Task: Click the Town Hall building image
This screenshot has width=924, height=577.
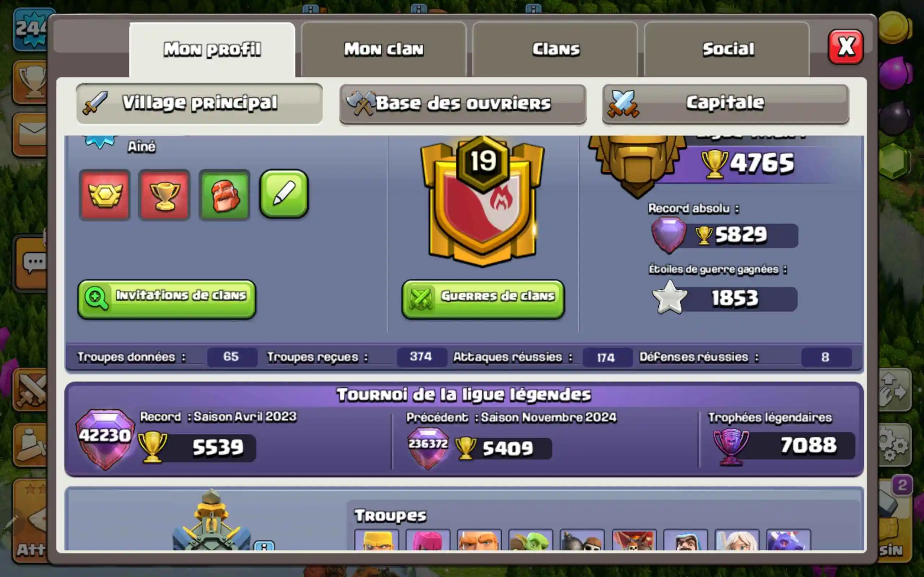Action: coord(212,521)
